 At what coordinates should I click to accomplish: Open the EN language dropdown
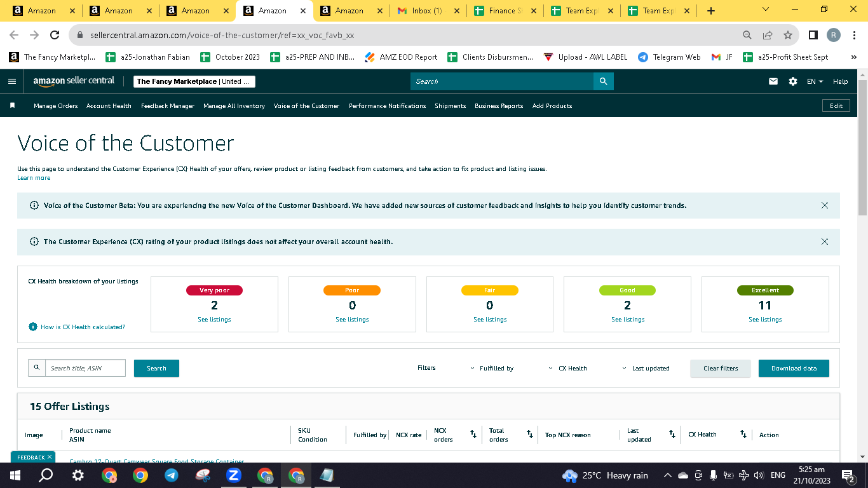[x=815, y=81]
